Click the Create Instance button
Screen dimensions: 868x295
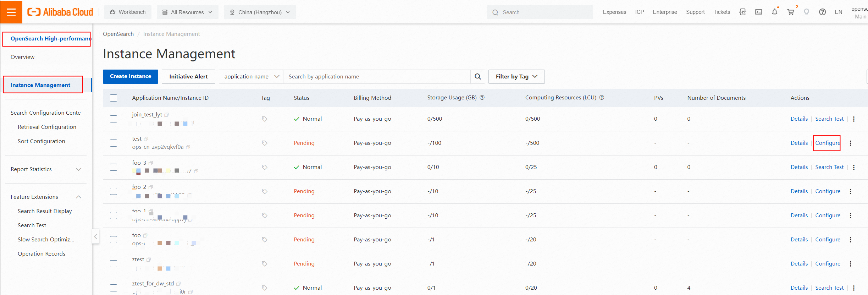tap(131, 77)
